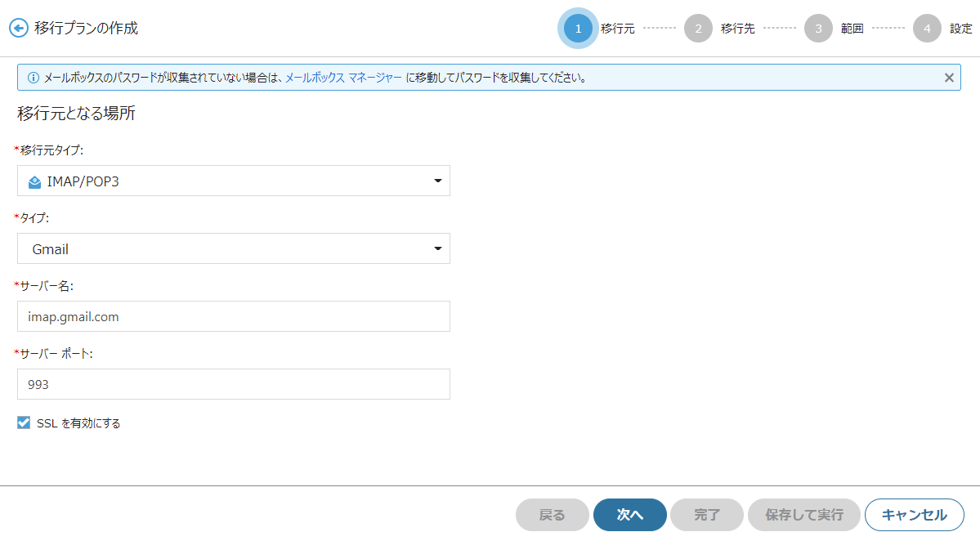Select step 4 設定 circle

point(927,28)
